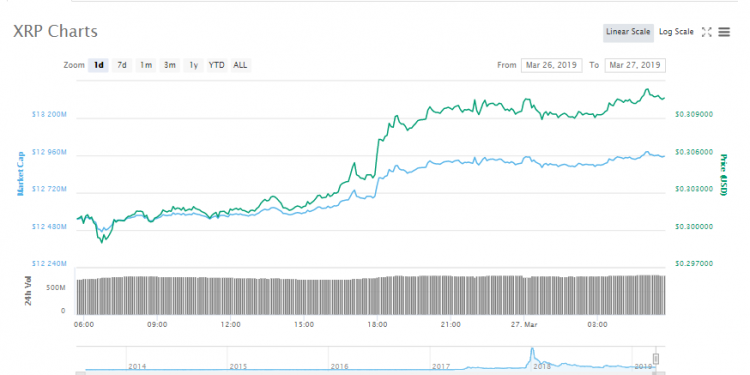750x375 pixels.
Task: Click the Market Cap axis label
Action: pyautogui.click(x=21, y=173)
